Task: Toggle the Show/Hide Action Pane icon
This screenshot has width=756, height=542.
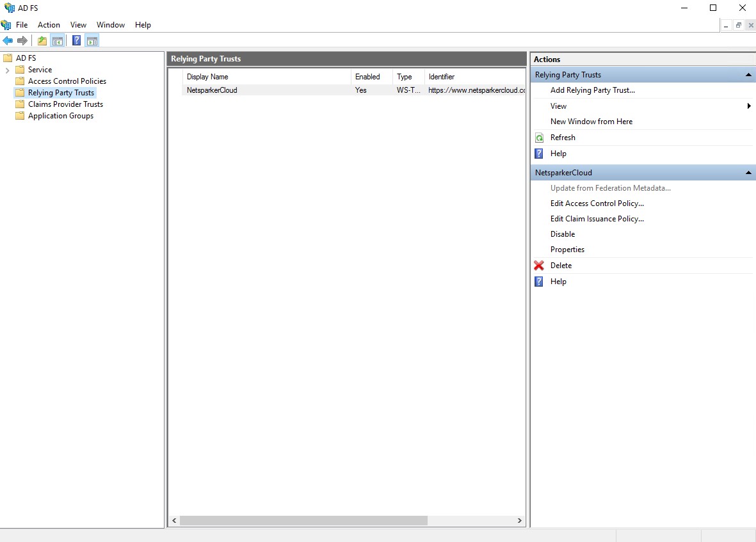Action: point(92,40)
